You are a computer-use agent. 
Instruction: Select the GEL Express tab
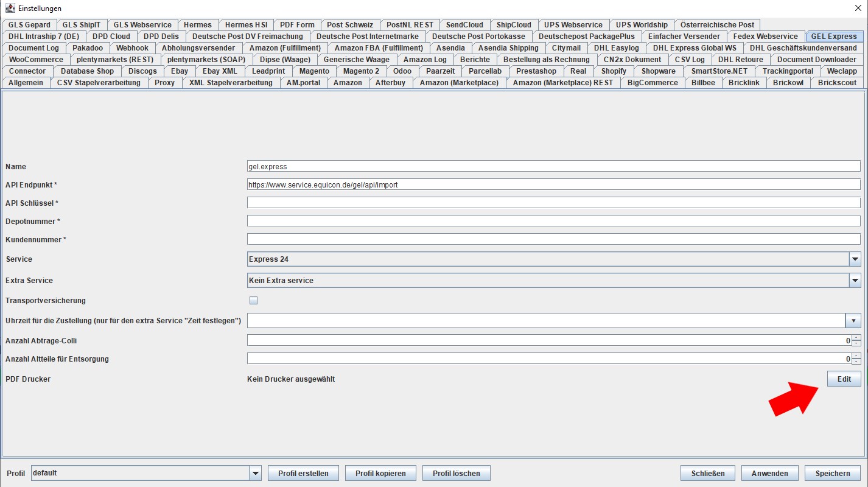[x=834, y=37]
